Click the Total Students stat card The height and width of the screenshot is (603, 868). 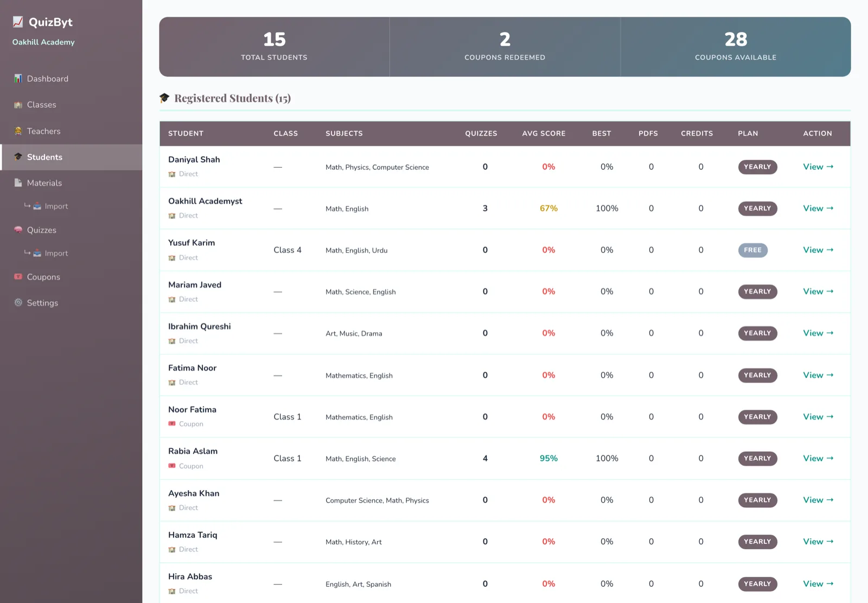pyautogui.click(x=275, y=47)
